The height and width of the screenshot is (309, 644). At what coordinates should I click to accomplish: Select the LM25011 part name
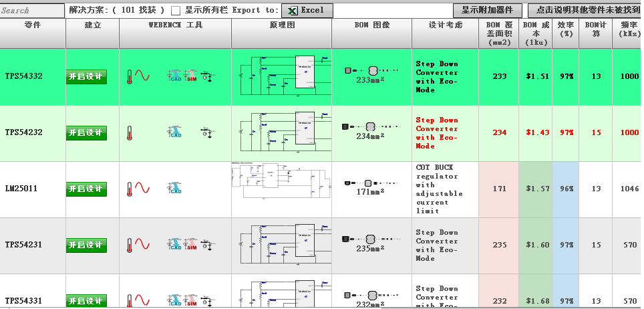(x=21, y=189)
